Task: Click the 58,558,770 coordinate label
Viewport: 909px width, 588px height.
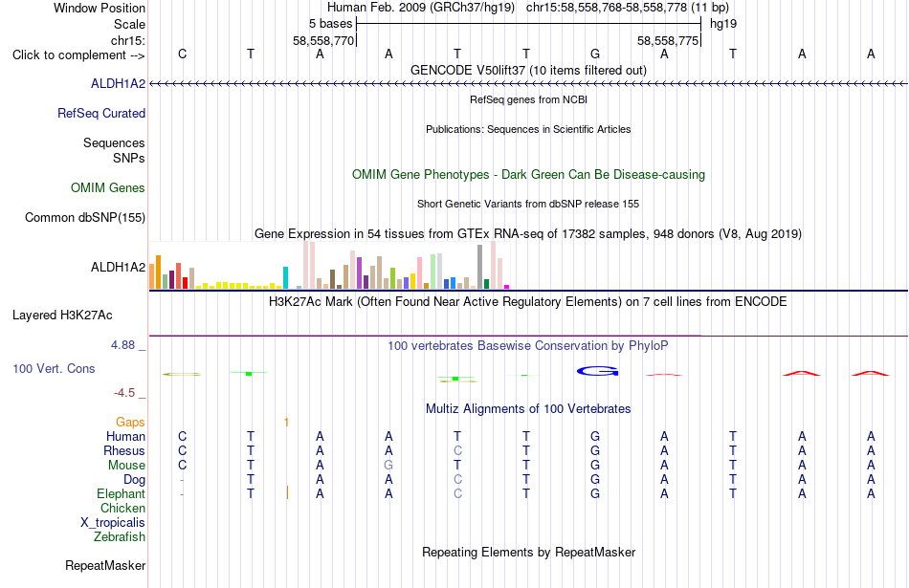Action: 323,40
